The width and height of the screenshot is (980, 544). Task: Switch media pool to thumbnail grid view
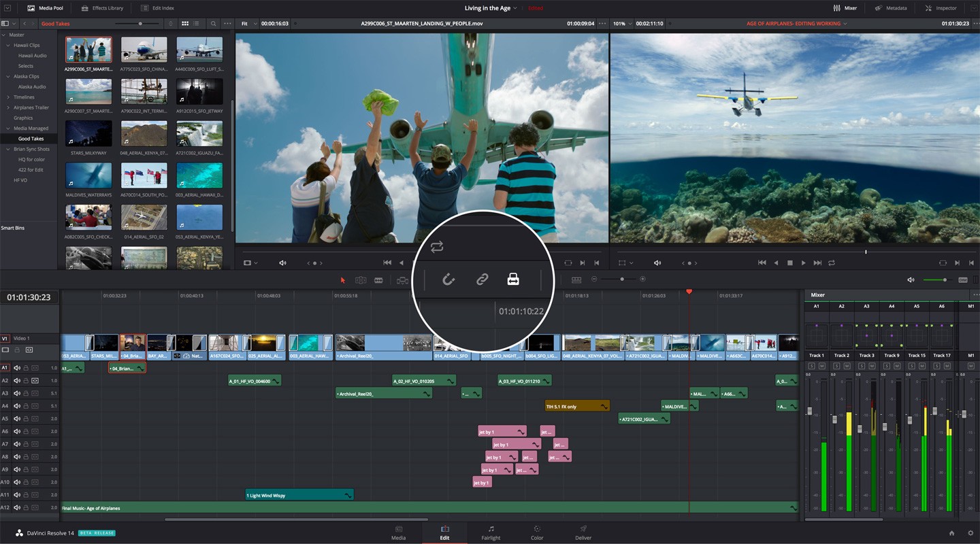[x=185, y=24]
